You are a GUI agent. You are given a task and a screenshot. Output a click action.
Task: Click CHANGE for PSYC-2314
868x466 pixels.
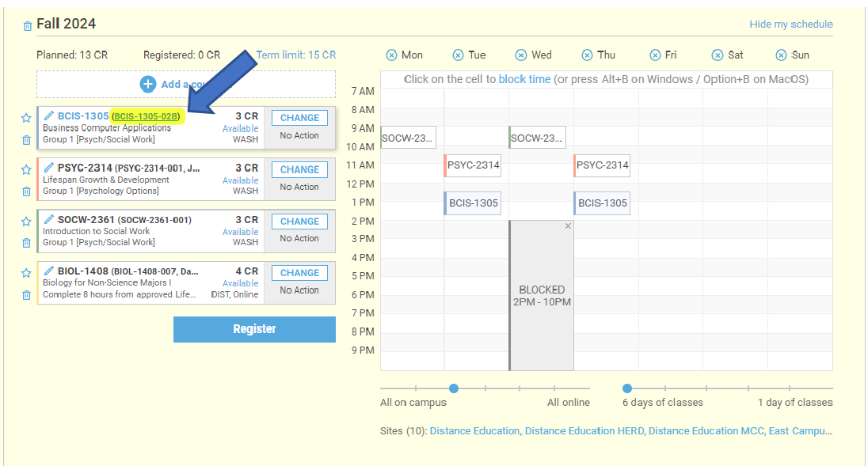point(299,169)
